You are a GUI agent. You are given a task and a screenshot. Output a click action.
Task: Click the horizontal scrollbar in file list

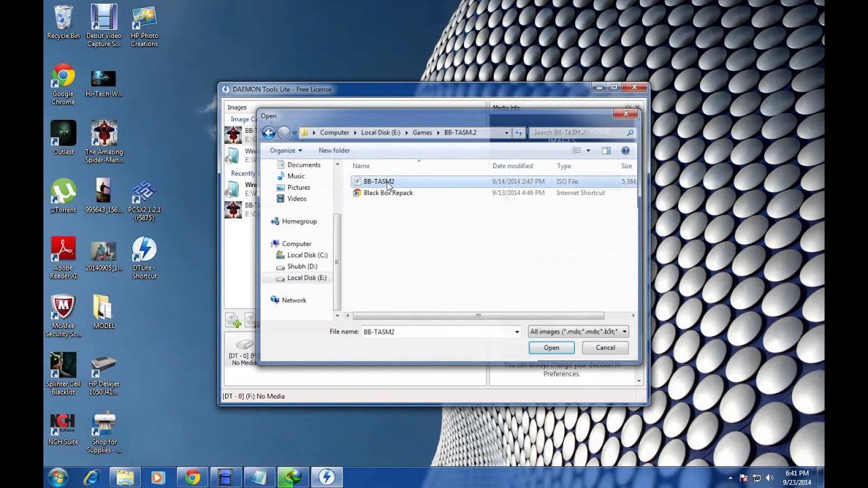coord(478,315)
